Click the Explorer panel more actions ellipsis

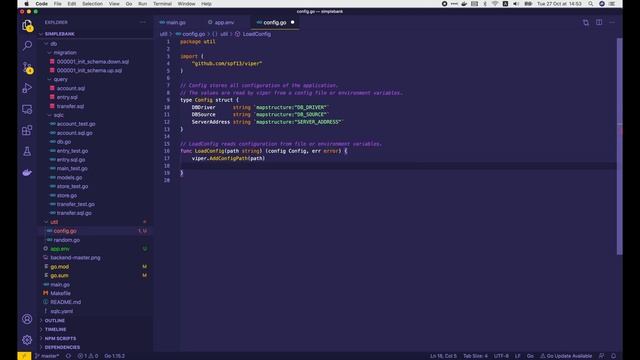(x=142, y=22)
